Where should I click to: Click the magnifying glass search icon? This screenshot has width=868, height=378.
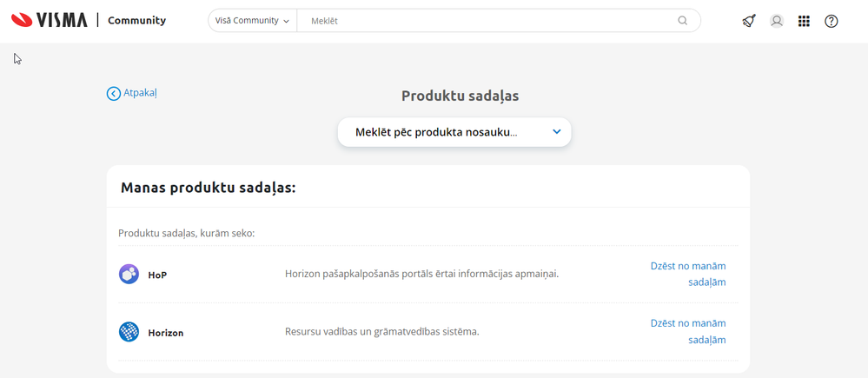[x=683, y=21]
